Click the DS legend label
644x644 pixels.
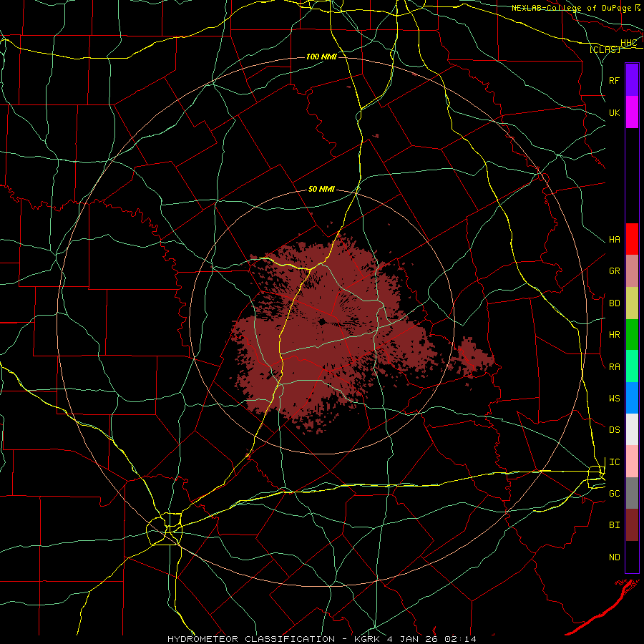pos(614,430)
